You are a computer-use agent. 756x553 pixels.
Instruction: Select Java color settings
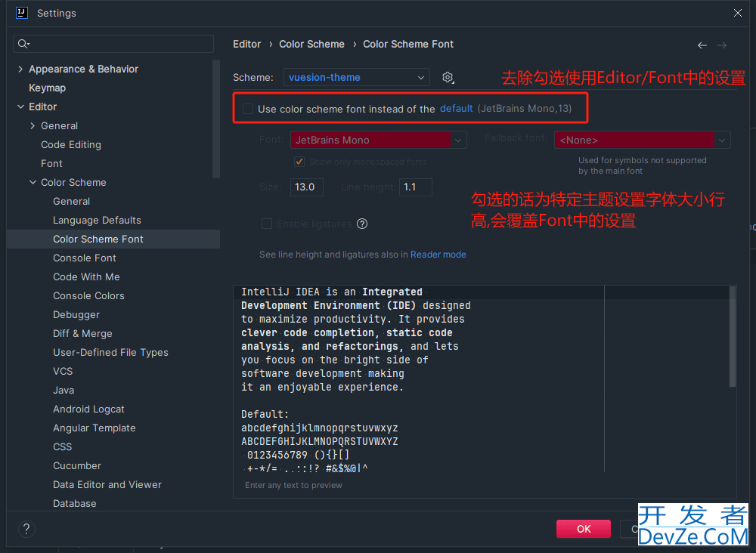[x=64, y=390]
